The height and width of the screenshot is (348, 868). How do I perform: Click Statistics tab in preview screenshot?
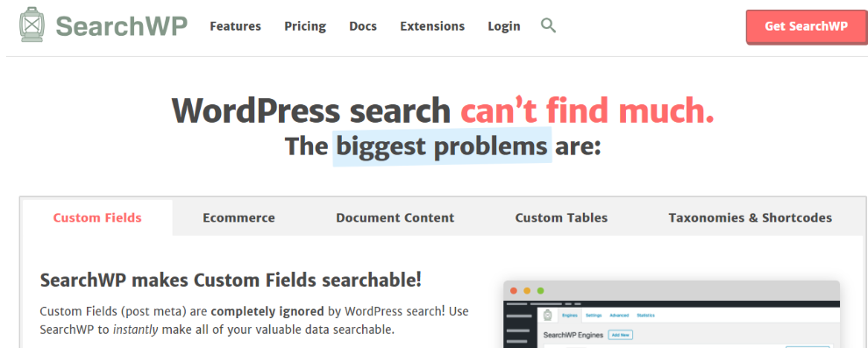coord(645,316)
